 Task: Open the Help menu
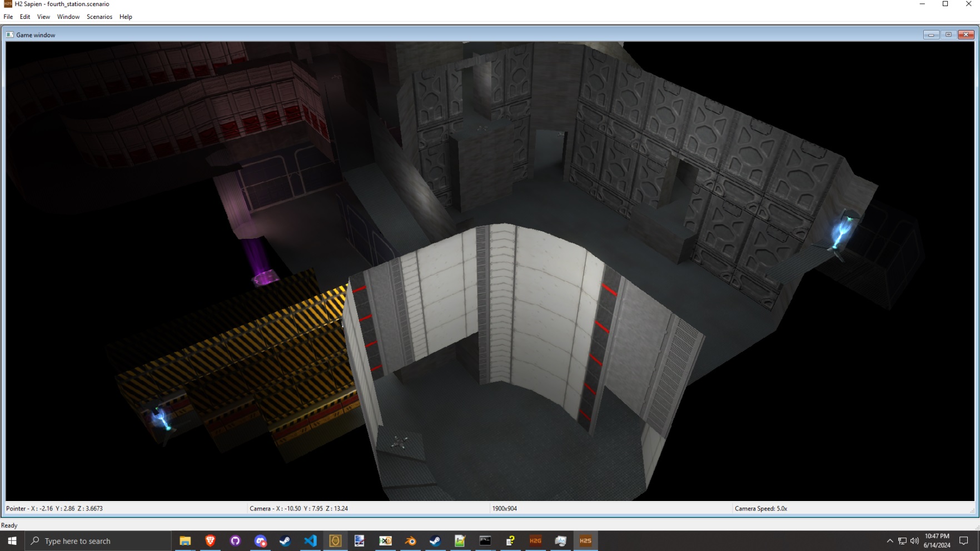126,17
